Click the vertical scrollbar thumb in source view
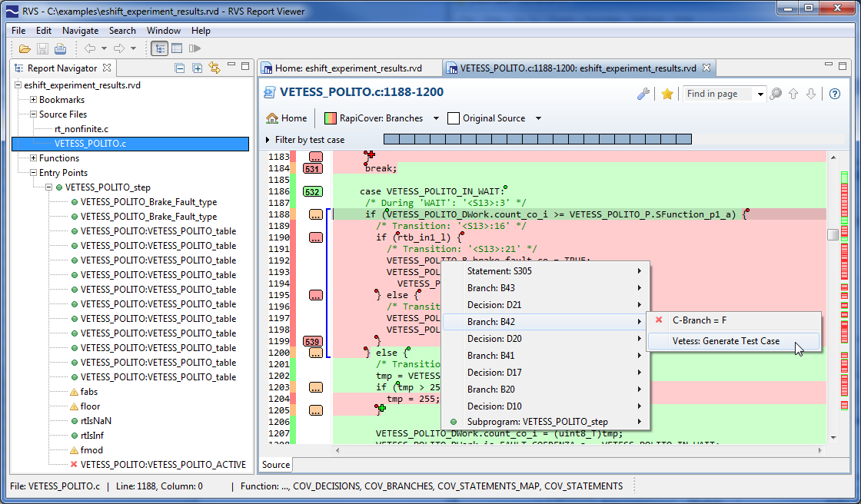Viewport: 861px width, 504px height. [x=833, y=234]
